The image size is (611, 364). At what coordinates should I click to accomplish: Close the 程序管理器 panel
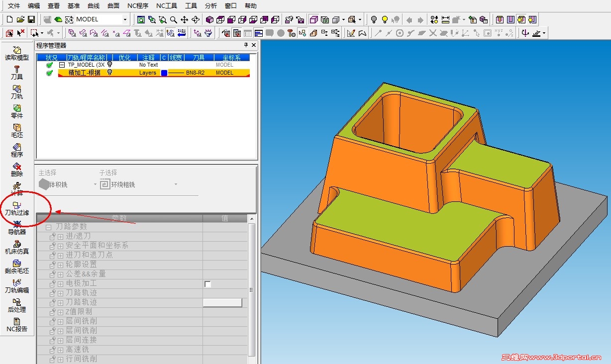point(253,45)
